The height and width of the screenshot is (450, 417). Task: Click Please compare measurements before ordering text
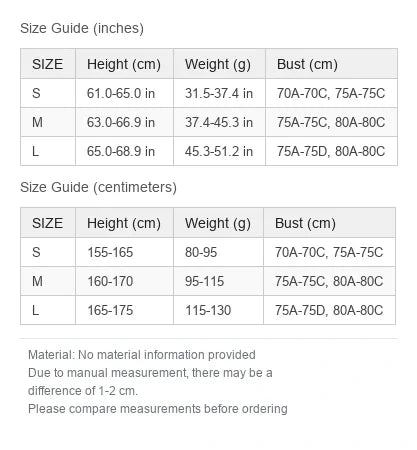click(x=158, y=409)
